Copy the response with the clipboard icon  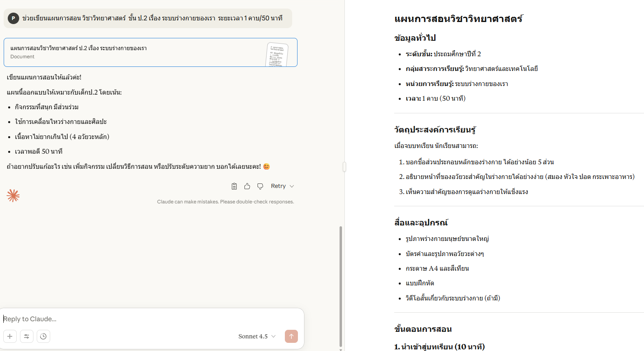(234, 186)
